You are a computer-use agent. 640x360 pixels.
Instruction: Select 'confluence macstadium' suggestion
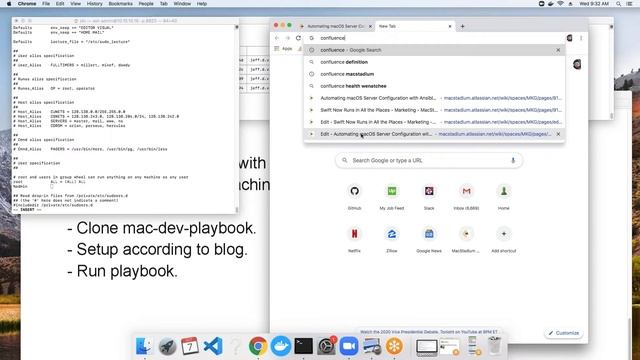point(434,74)
